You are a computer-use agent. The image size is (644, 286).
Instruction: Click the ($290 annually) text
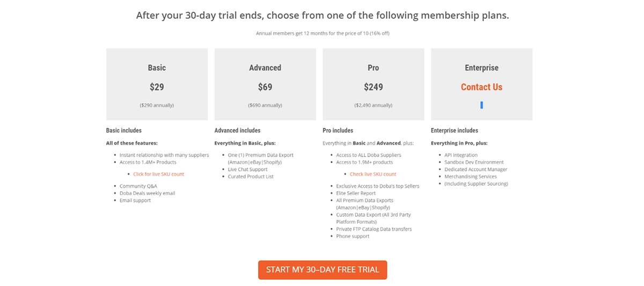157,105
